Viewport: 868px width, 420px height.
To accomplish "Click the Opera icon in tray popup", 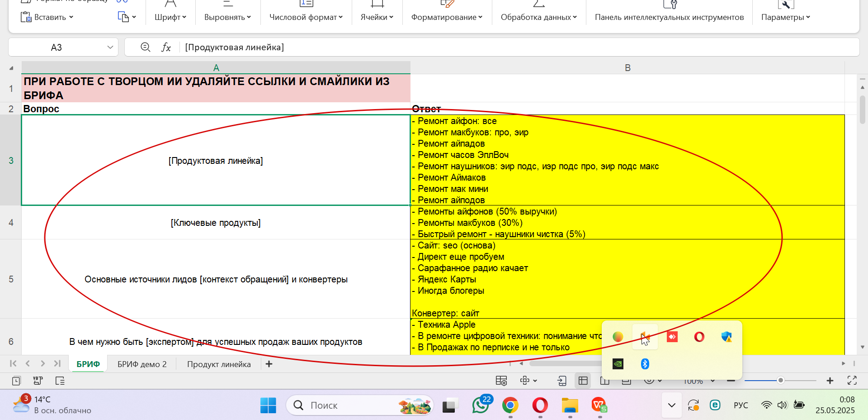I will pos(699,337).
